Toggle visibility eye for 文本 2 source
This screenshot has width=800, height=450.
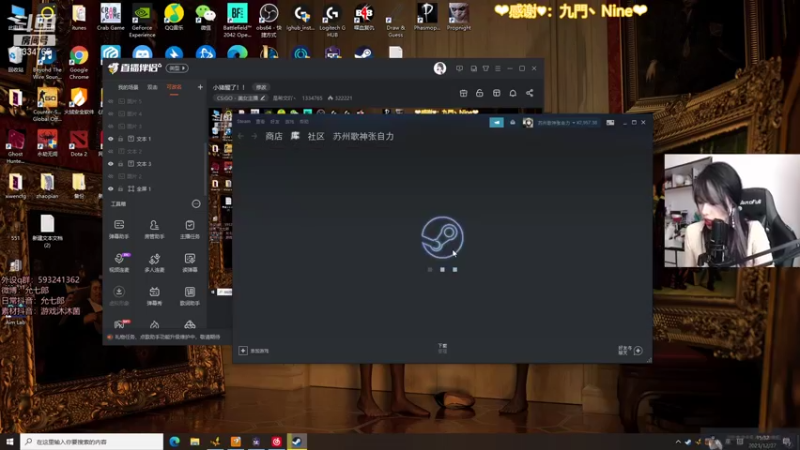click(x=111, y=151)
